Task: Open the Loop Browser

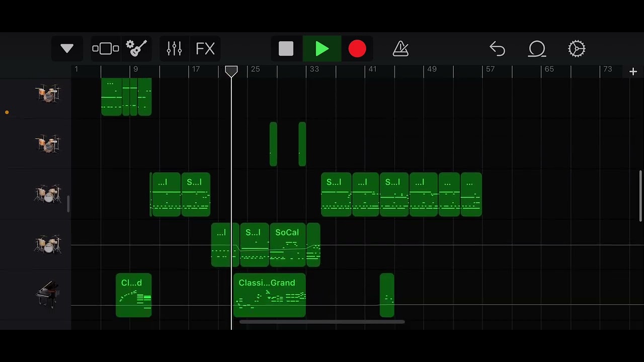Action: 537,49
